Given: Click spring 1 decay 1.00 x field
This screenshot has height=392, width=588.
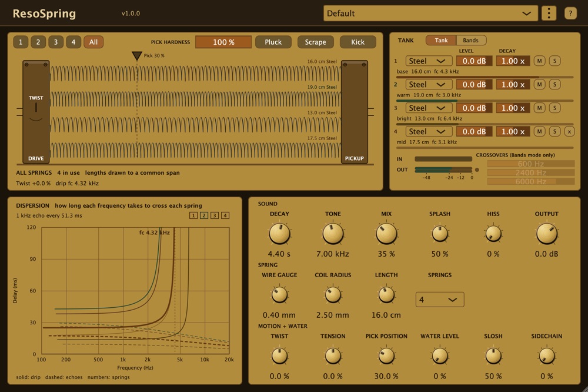Looking at the screenshot, I should tap(513, 61).
